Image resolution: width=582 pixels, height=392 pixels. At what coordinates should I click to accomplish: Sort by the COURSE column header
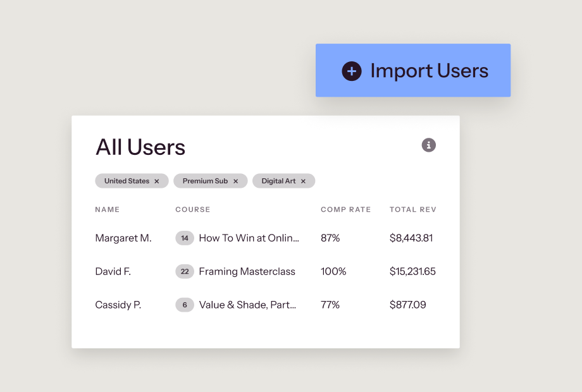(193, 209)
